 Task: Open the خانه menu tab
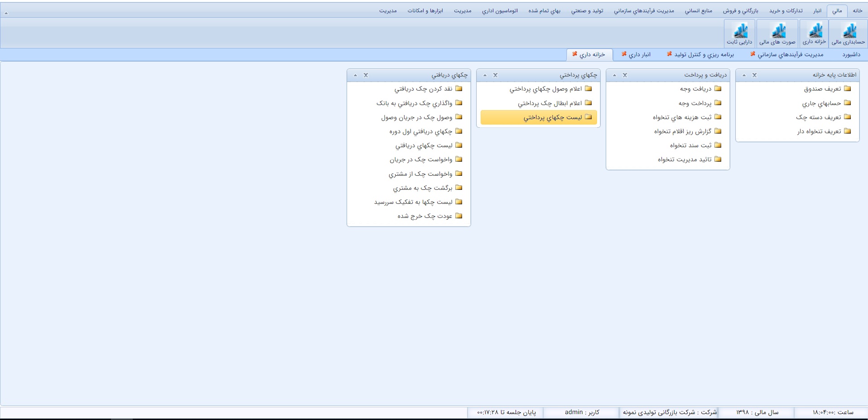[858, 11]
